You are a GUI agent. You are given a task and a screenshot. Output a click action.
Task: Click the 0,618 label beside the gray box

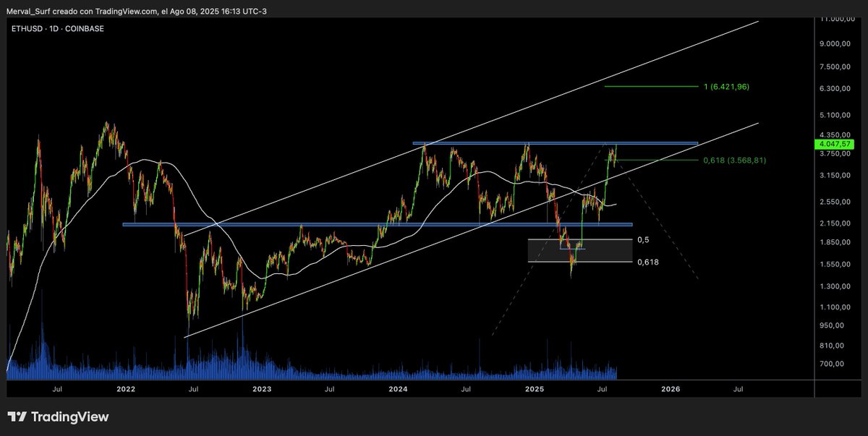click(647, 262)
